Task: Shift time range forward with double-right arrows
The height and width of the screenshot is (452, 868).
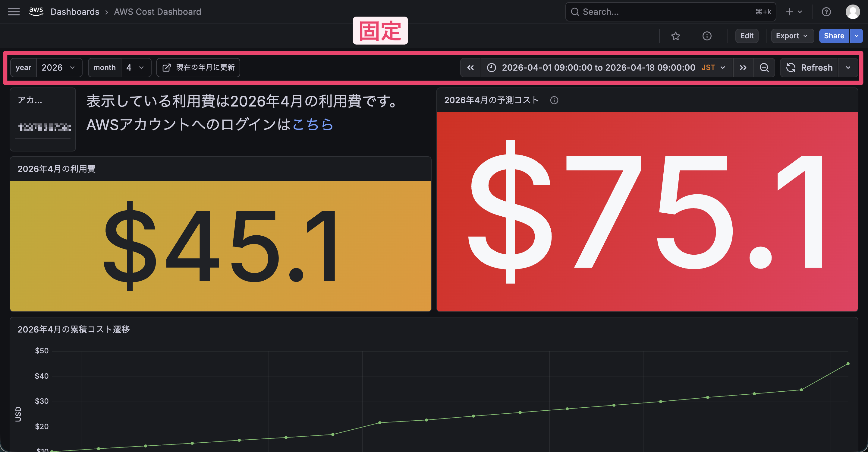Action: [x=743, y=68]
